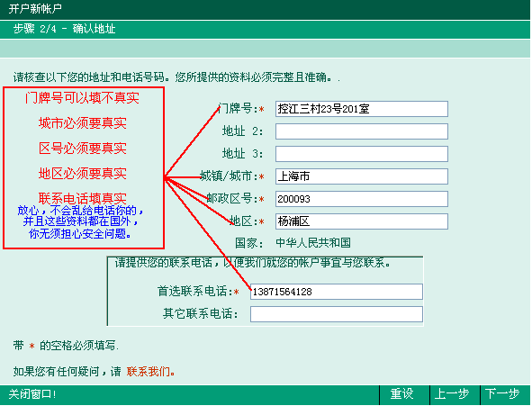Click the red note 联系电话填真实
The height and width of the screenshot is (406, 532).
tap(83, 198)
